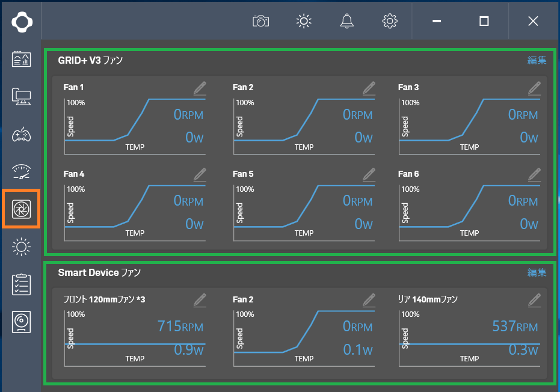Open the games controller sidebar icon
The height and width of the screenshot is (392, 560).
point(22,134)
